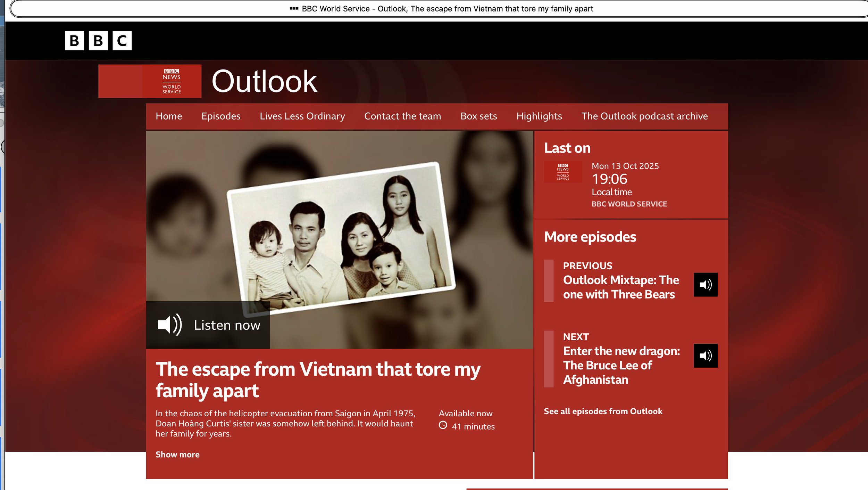Click the Mon 13 Oct 2025 date
The image size is (868, 490).
(625, 166)
